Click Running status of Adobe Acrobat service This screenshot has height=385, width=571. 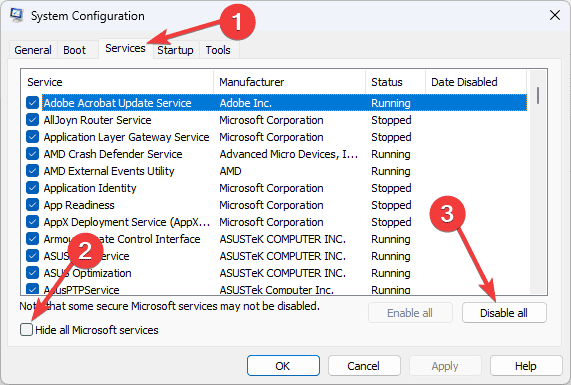click(391, 103)
